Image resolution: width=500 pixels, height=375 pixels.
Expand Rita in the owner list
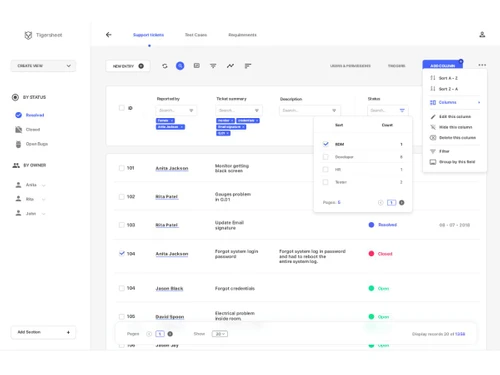(x=44, y=199)
